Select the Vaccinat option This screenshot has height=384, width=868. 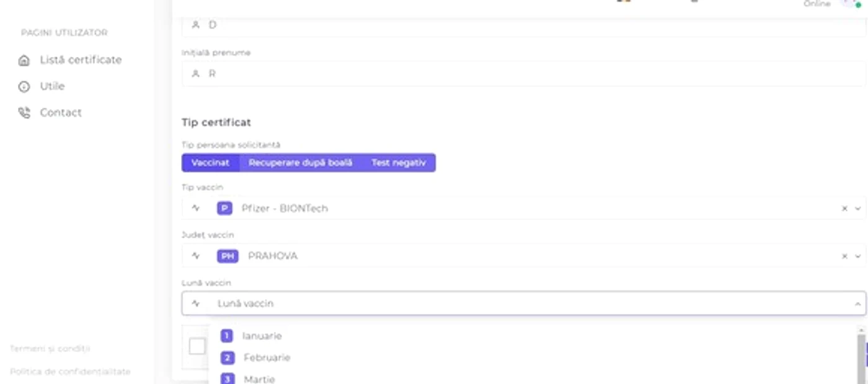coord(210,163)
